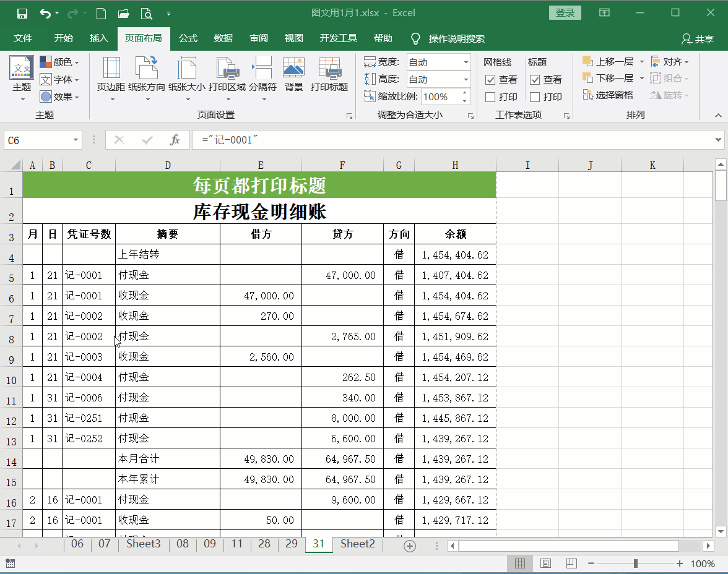This screenshot has width=728, height=574.
Task: Open the Sheet2 worksheet tab
Action: [357, 544]
